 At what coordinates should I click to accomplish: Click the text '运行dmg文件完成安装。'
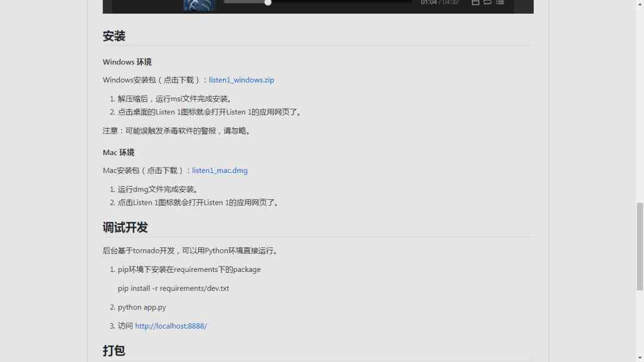pos(159,190)
